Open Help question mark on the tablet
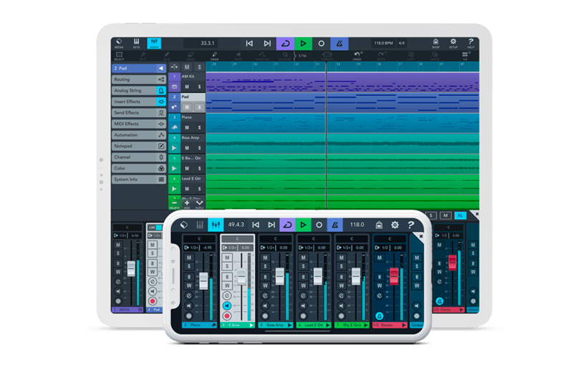Image resolution: width=588 pixels, height=365 pixels. click(x=471, y=44)
